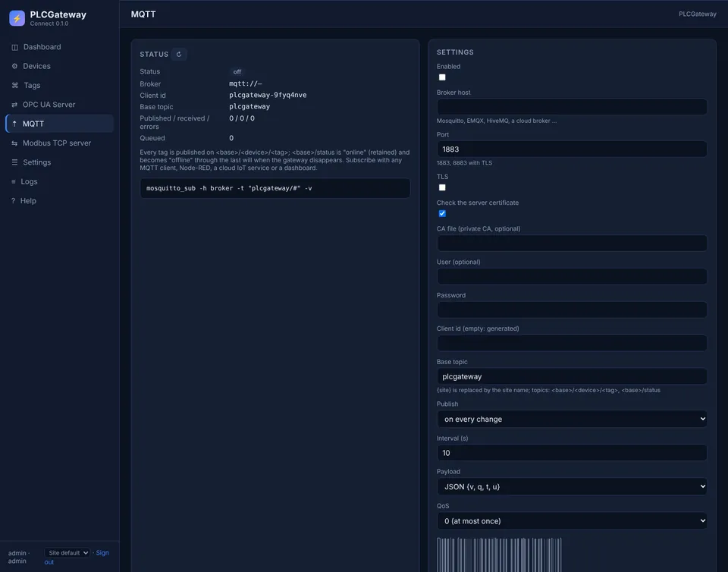Focus the Broker host field

(572, 107)
